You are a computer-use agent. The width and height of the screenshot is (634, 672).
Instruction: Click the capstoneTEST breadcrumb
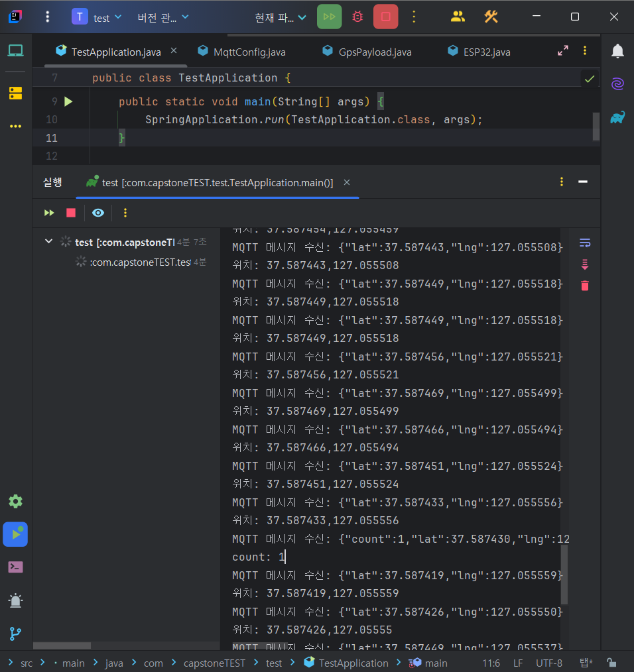coord(214,663)
